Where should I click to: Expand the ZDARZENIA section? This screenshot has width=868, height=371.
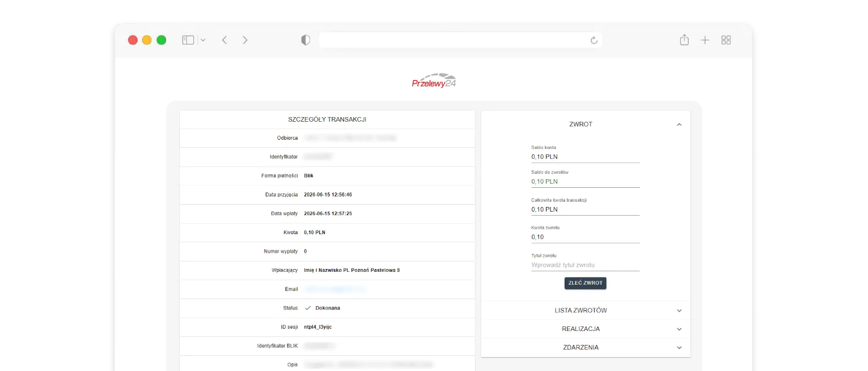585,347
